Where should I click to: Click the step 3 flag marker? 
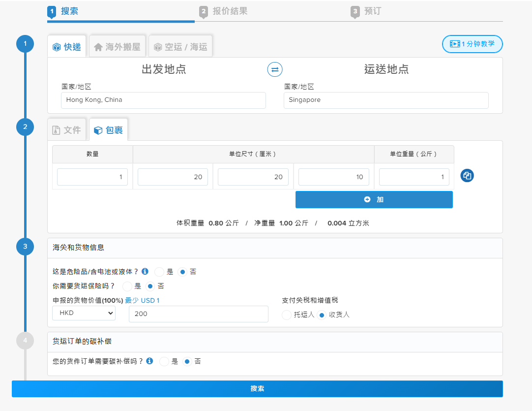tap(355, 12)
